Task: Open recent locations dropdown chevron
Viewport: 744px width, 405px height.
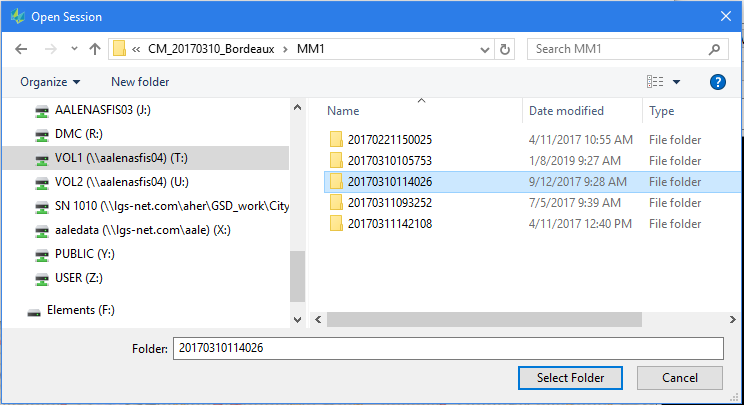Action: (x=73, y=49)
